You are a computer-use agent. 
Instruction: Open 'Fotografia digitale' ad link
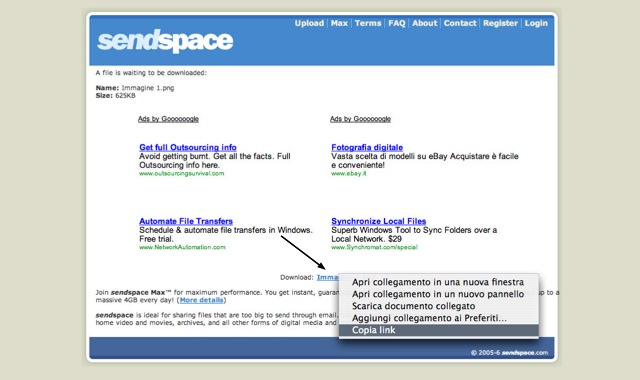pos(367,147)
